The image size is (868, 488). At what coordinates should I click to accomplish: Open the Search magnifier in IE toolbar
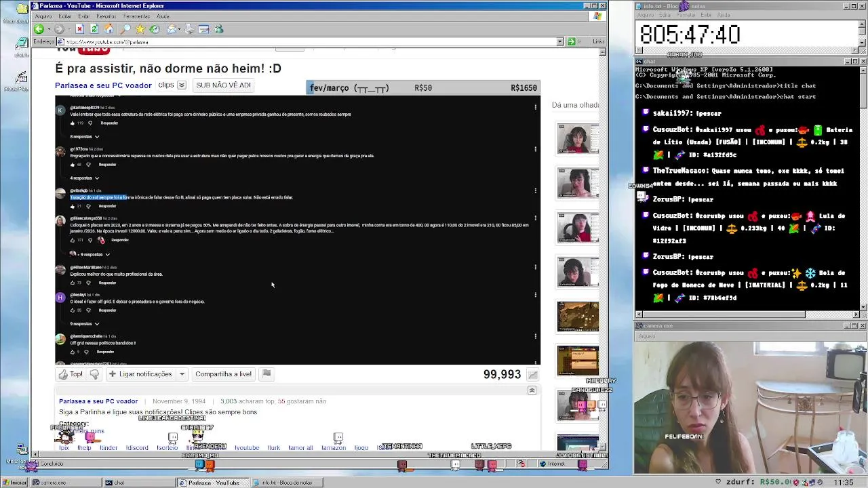pyautogui.click(x=125, y=29)
